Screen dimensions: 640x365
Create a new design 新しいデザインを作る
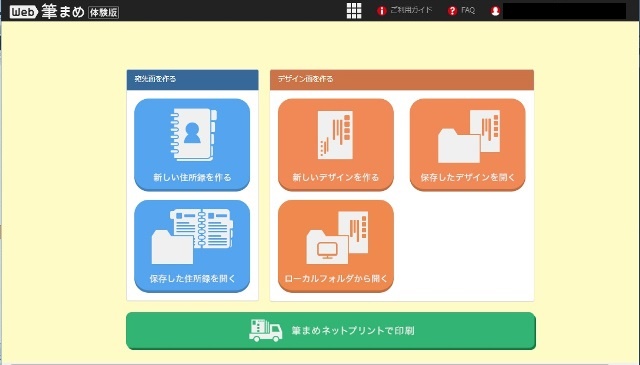(336, 145)
